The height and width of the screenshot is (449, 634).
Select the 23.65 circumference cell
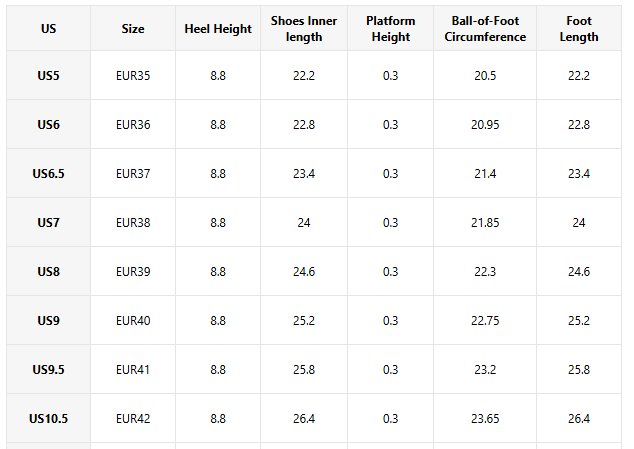point(485,418)
